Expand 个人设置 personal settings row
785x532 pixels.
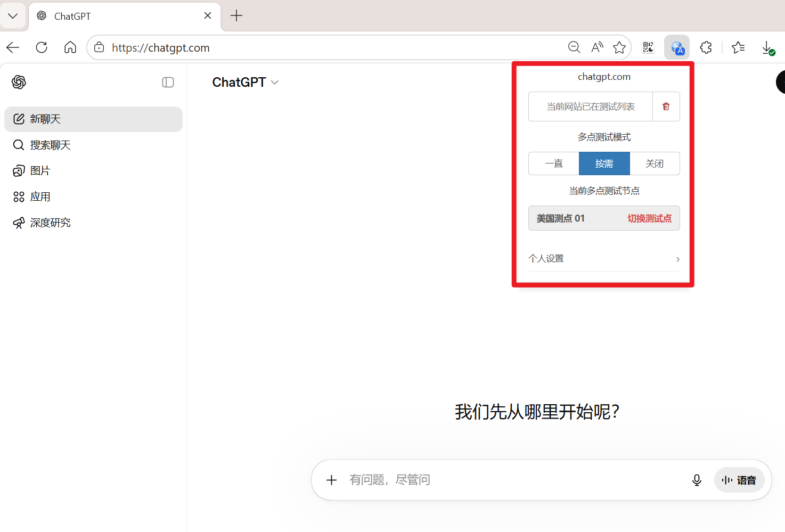coord(604,259)
